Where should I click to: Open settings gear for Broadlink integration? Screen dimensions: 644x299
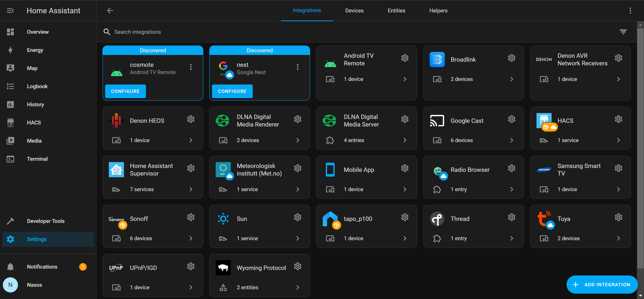(512, 58)
